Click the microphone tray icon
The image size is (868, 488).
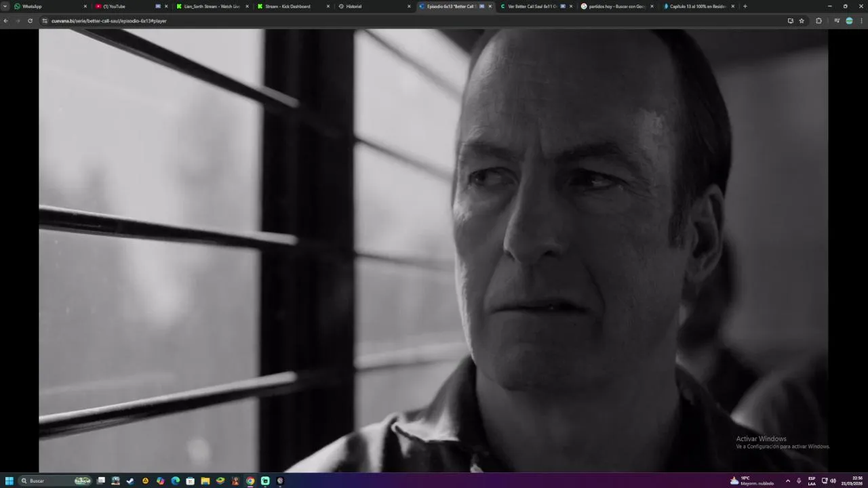799,481
